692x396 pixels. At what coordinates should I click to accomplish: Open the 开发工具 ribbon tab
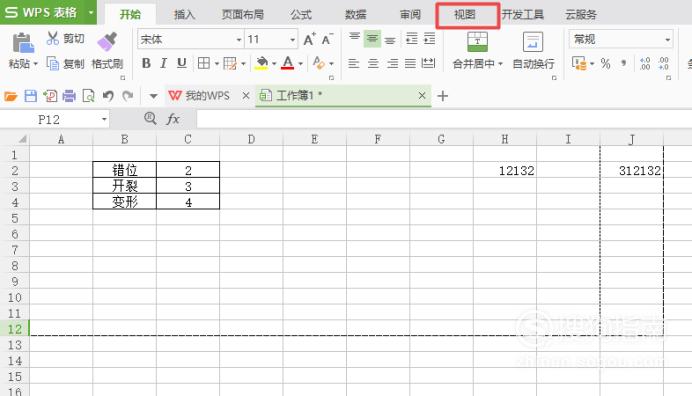tap(523, 15)
